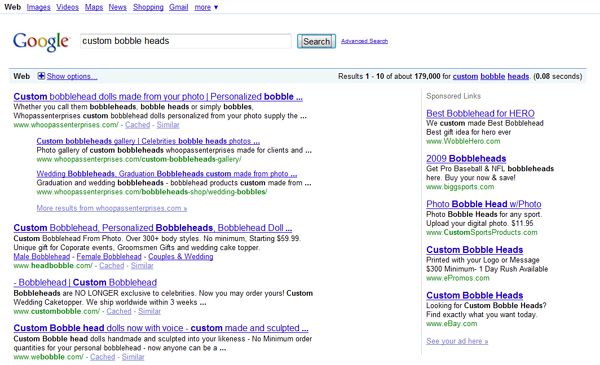The height and width of the screenshot is (365, 600).
Task: Select the bold 'Web' label in top navigation
Action: [x=12, y=7]
